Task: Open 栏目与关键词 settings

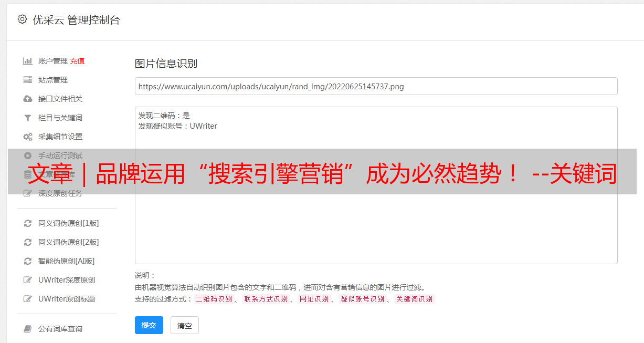Action: point(60,118)
